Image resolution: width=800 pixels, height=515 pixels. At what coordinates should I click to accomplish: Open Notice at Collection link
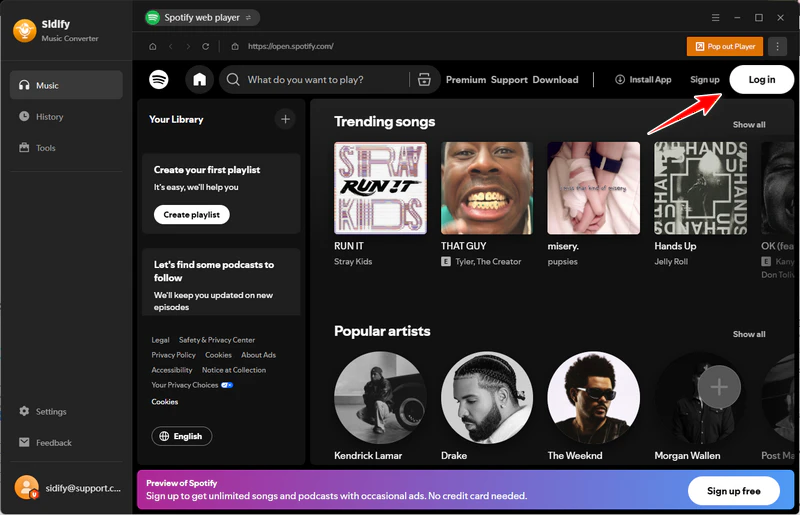[x=234, y=370]
